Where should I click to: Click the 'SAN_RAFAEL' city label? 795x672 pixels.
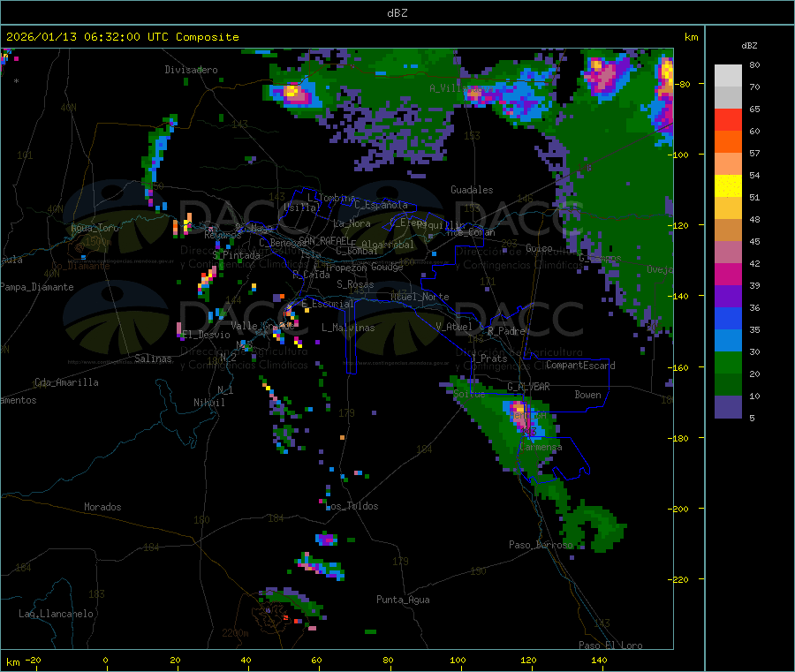pos(324,240)
